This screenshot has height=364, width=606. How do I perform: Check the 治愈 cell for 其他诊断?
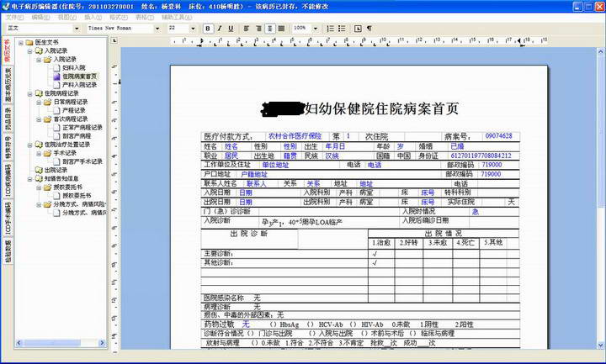(381, 263)
